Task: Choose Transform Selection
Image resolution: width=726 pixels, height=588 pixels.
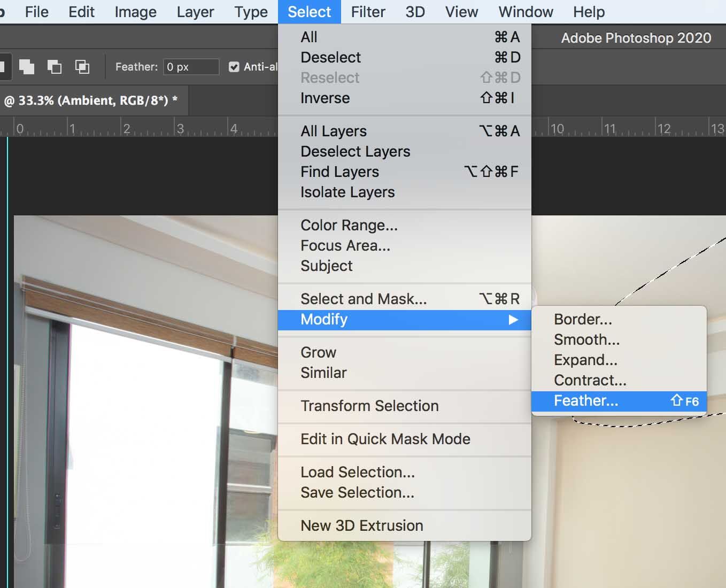Action: coord(369,406)
